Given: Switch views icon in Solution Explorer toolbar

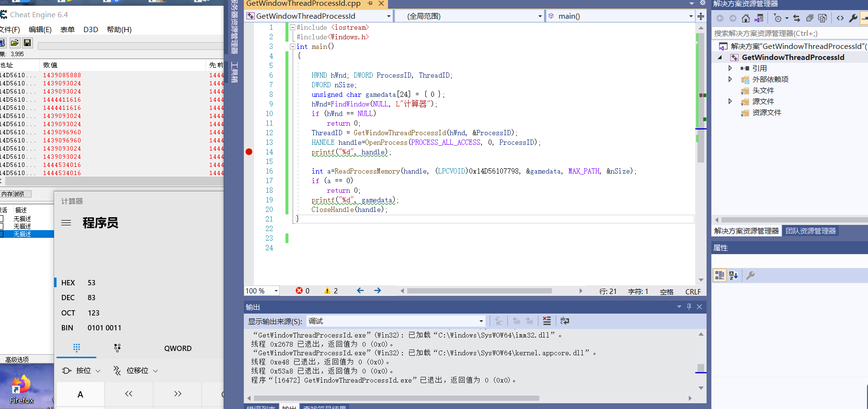Looking at the screenshot, I should pos(759,18).
